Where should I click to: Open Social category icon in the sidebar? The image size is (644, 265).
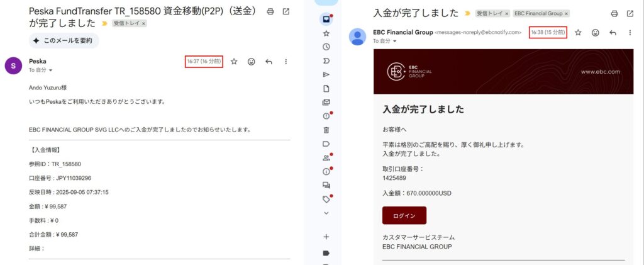(326, 158)
